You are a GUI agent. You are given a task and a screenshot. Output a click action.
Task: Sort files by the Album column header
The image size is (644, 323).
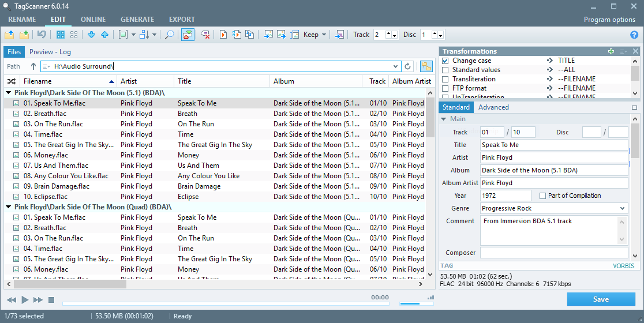(x=316, y=81)
